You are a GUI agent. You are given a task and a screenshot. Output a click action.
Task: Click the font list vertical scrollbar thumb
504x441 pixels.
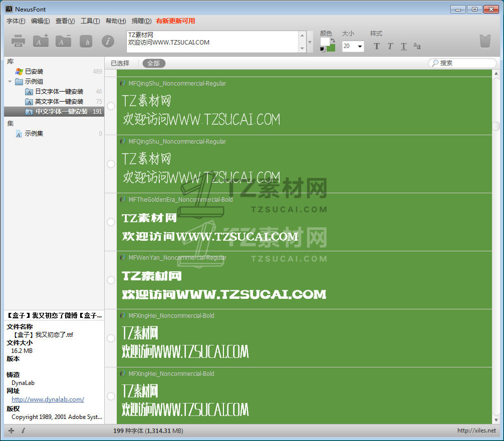pos(496,126)
